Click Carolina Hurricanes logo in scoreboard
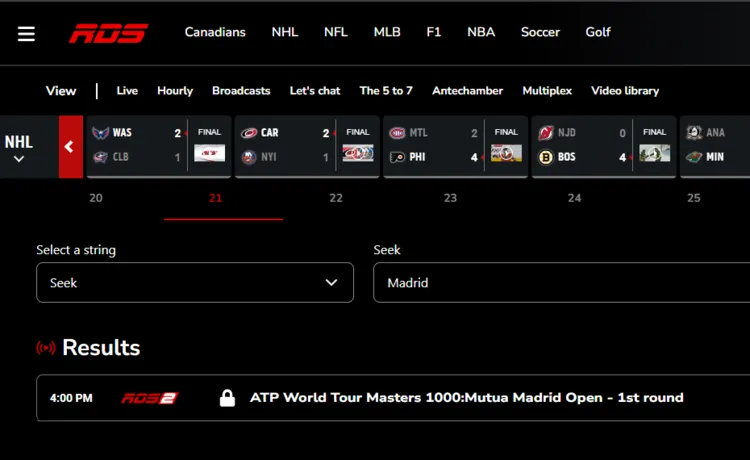750x460 pixels. click(249, 132)
